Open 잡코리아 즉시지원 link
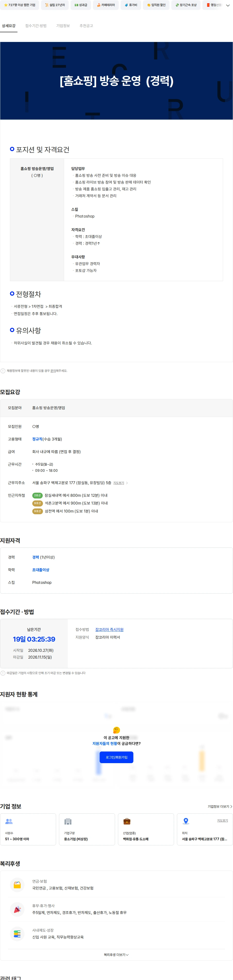233x980 pixels. (x=109, y=630)
